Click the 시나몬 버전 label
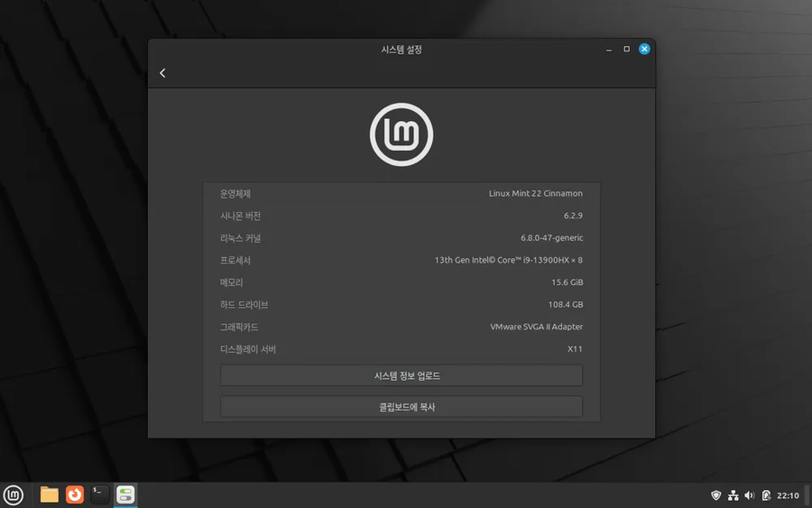Viewport: 812px width, 508px height. [240, 216]
